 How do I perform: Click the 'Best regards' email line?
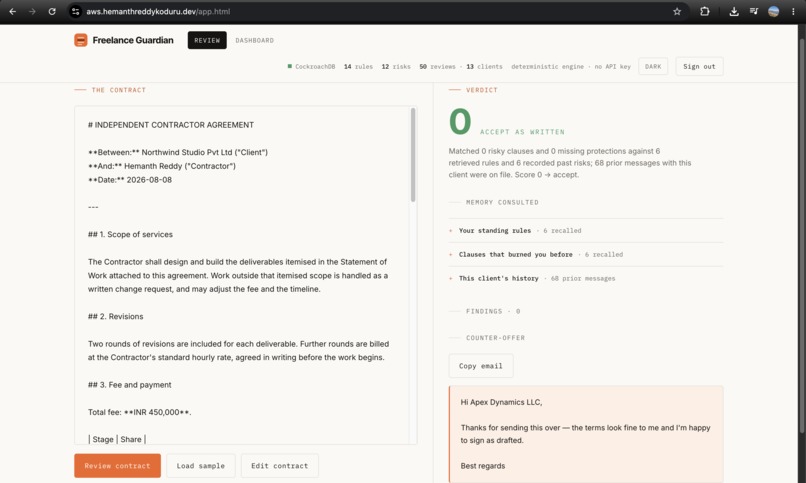click(483, 466)
